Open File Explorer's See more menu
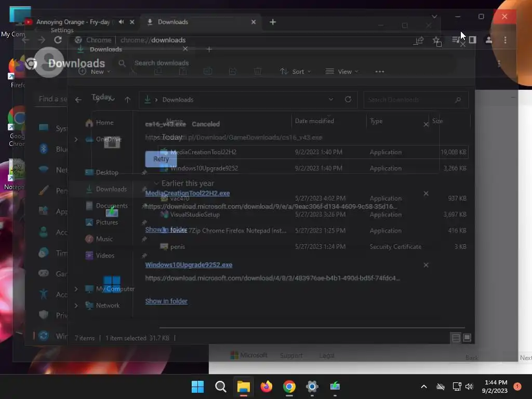 [x=380, y=72]
